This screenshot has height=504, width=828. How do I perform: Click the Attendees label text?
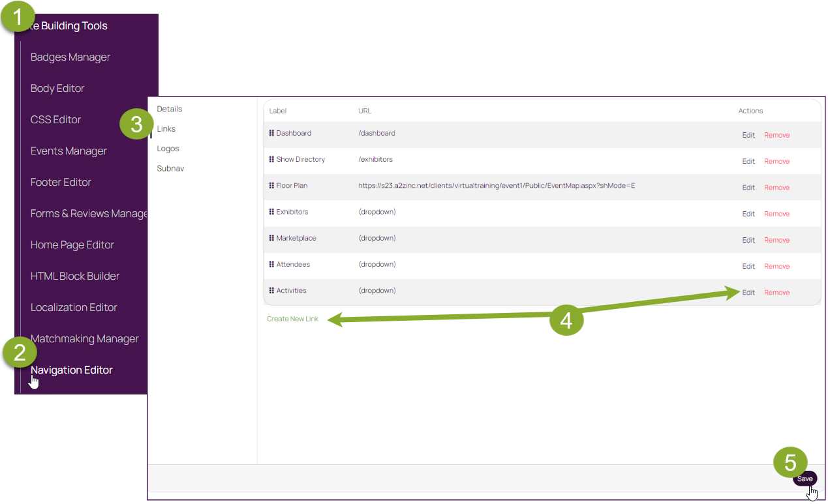293,264
